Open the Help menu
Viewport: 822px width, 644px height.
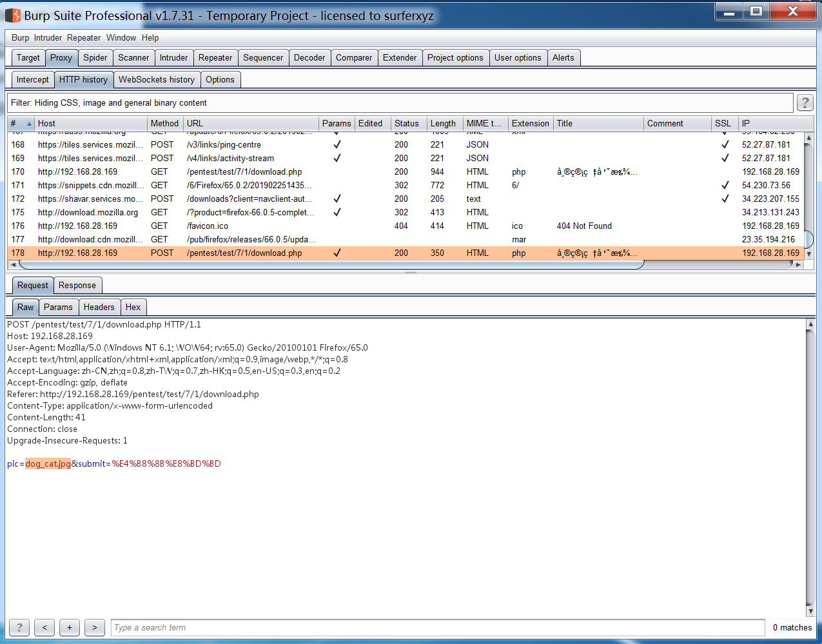click(150, 37)
